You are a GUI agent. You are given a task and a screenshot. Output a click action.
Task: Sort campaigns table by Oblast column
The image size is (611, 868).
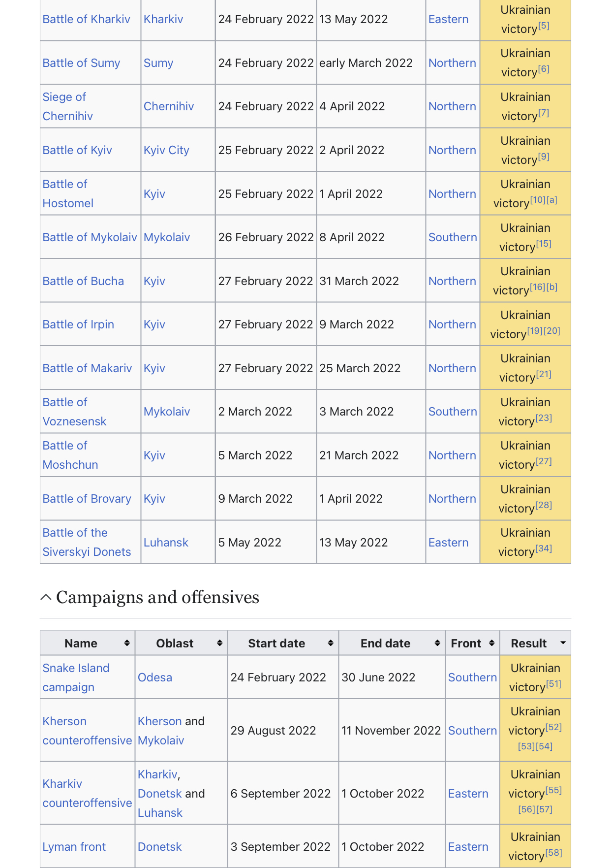point(182,643)
